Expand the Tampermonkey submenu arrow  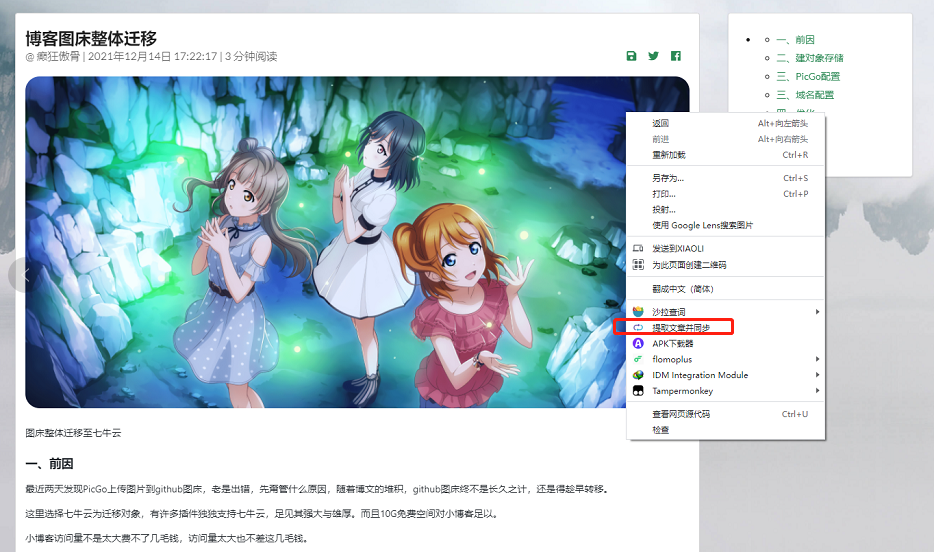tap(817, 390)
